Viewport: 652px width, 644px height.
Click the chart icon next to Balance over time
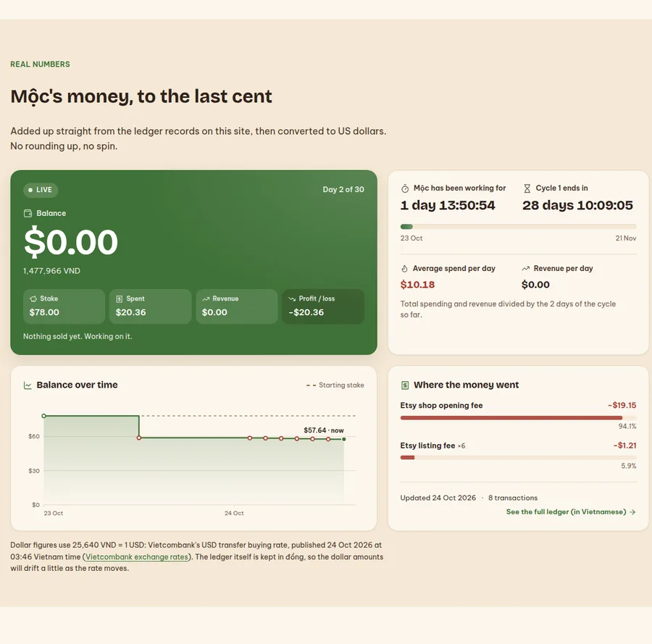click(28, 385)
